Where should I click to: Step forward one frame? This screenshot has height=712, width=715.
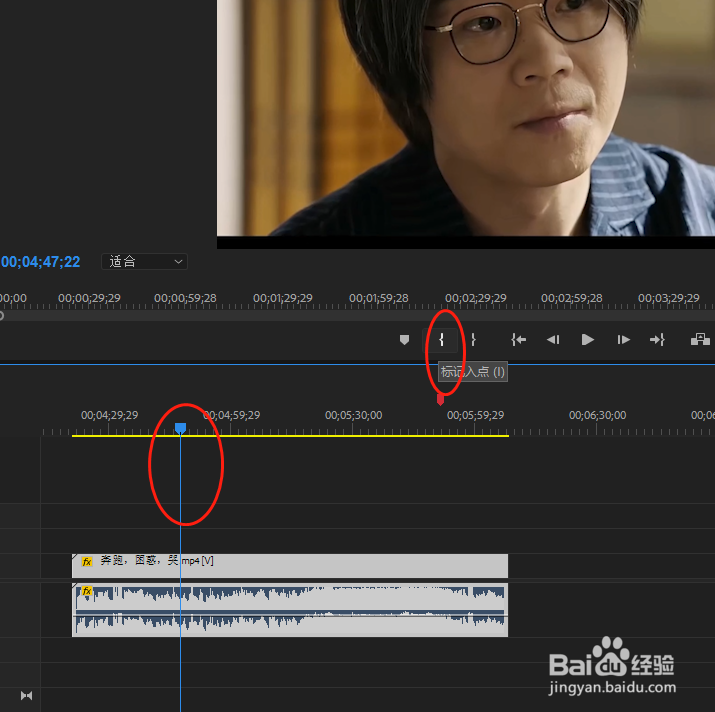pyautogui.click(x=623, y=340)
